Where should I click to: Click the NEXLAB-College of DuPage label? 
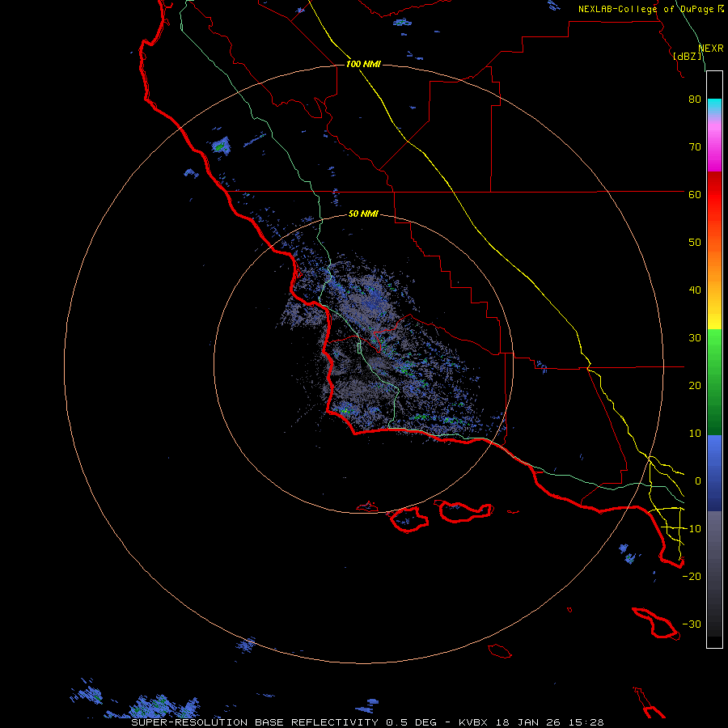pyautogui.click(x=645, y=9)
